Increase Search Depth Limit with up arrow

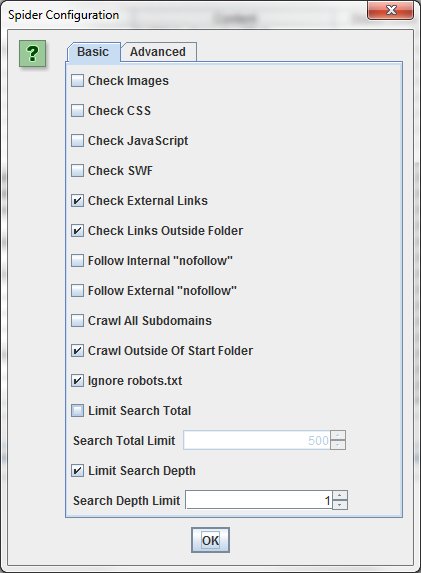pos(340,496)
